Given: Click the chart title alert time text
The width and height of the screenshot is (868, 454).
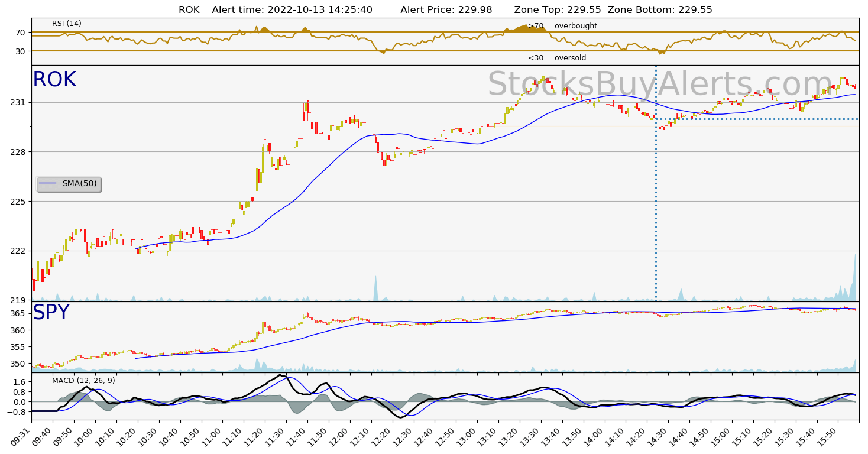Looking at the screenshot, I should [x=292, y=9].
